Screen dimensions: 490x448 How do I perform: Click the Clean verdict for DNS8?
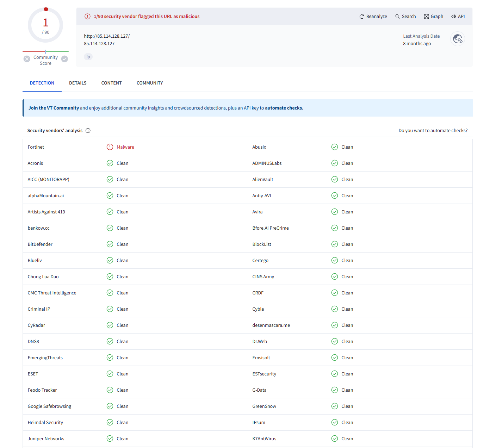pos(122,342)
